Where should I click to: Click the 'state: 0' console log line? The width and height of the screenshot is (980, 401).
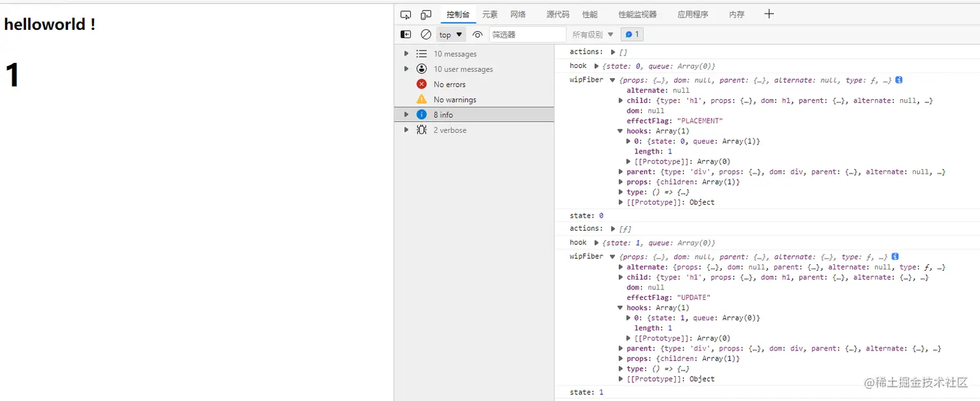(587, 216)
